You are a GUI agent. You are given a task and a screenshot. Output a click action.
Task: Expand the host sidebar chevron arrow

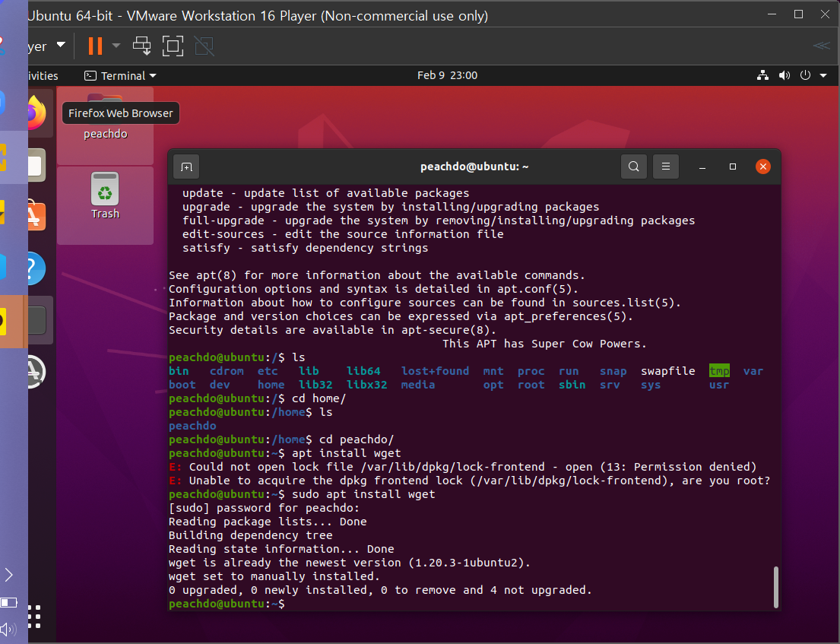(x=8, y=575)
